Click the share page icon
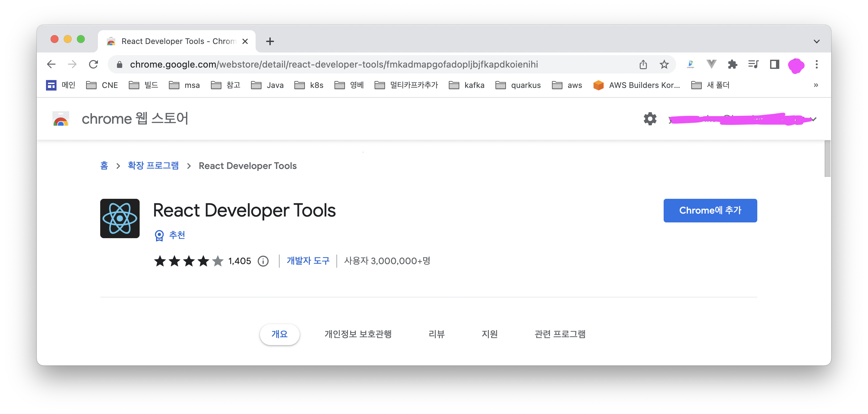This screenshot has height=414, width=868. tap(643, 64)
